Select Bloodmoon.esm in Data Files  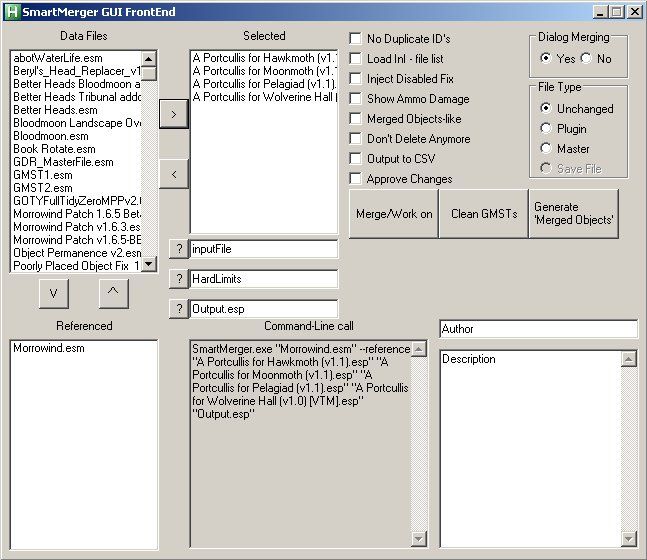coord(77,136)
